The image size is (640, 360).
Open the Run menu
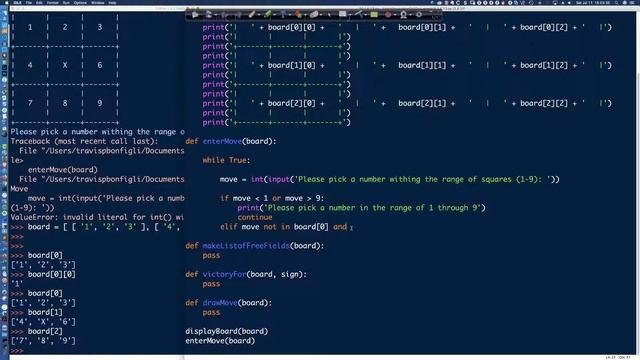[66, 2]
